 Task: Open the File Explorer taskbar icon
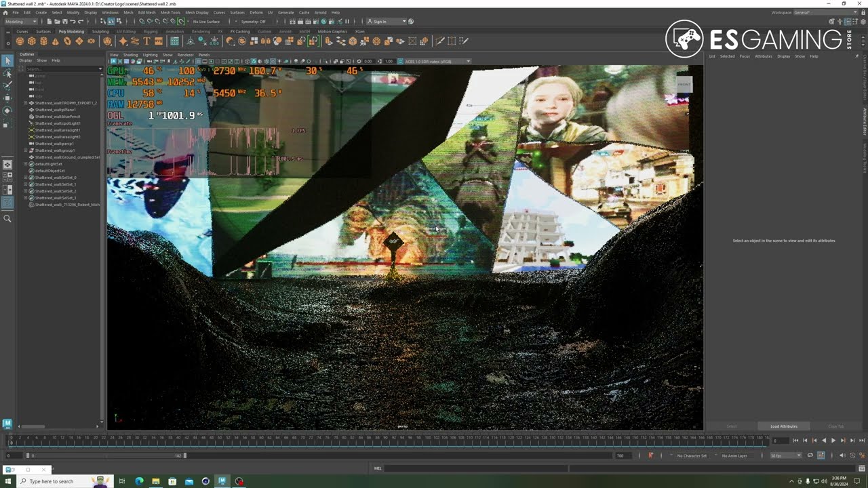[x=155, y=481]
